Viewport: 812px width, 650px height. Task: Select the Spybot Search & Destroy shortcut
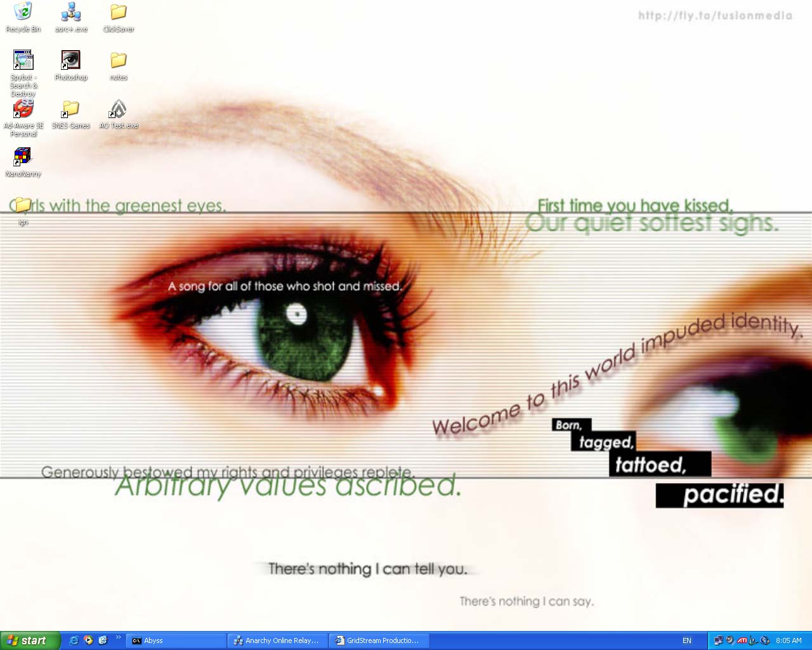23,60
